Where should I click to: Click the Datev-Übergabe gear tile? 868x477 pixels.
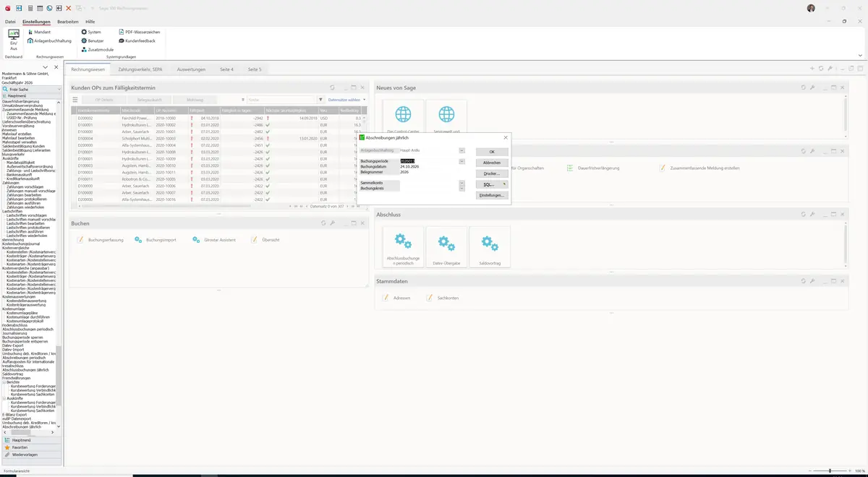446,247
